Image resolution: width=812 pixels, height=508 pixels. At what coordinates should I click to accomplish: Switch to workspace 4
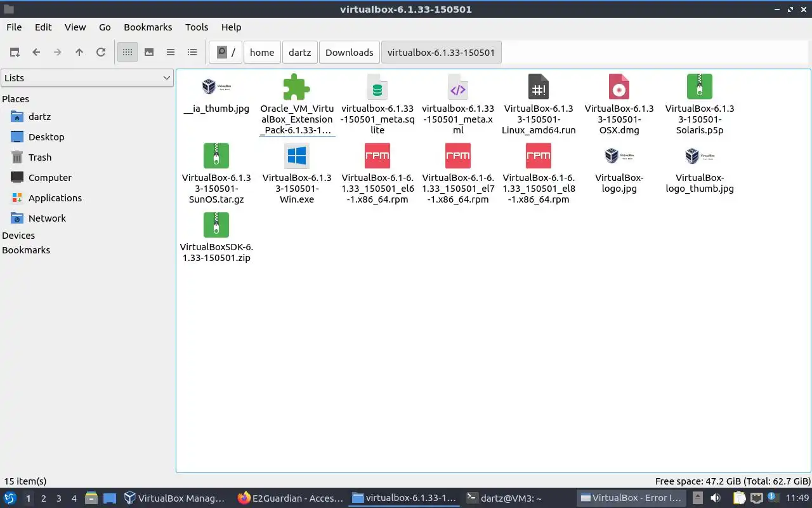74,498
